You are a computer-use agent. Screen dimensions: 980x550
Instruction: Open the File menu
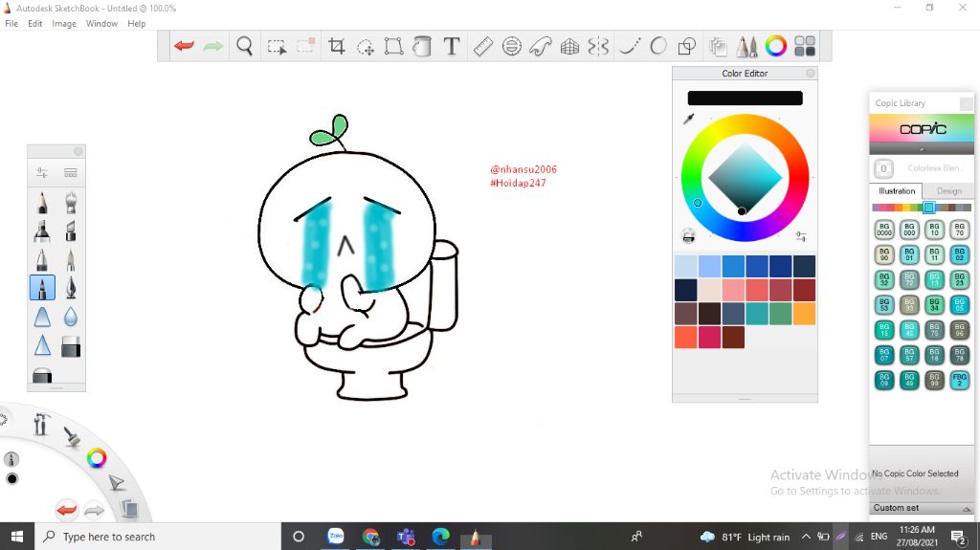pyautogui.click(x=11, y=24)
